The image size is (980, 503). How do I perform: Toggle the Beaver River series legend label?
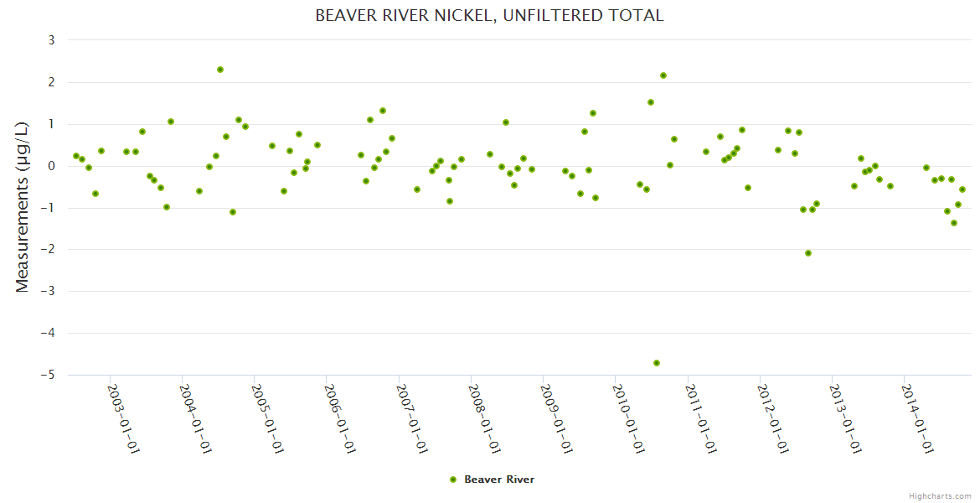coord(499,480)
